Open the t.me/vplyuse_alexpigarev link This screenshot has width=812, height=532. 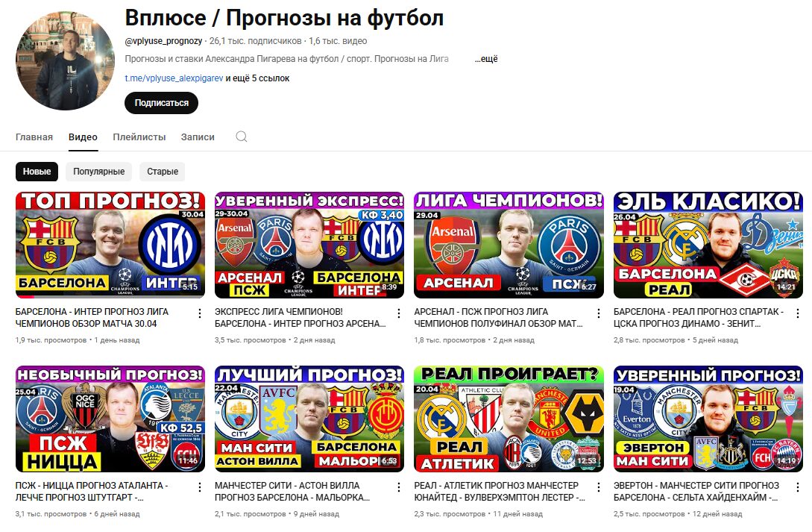click(174, 78)
